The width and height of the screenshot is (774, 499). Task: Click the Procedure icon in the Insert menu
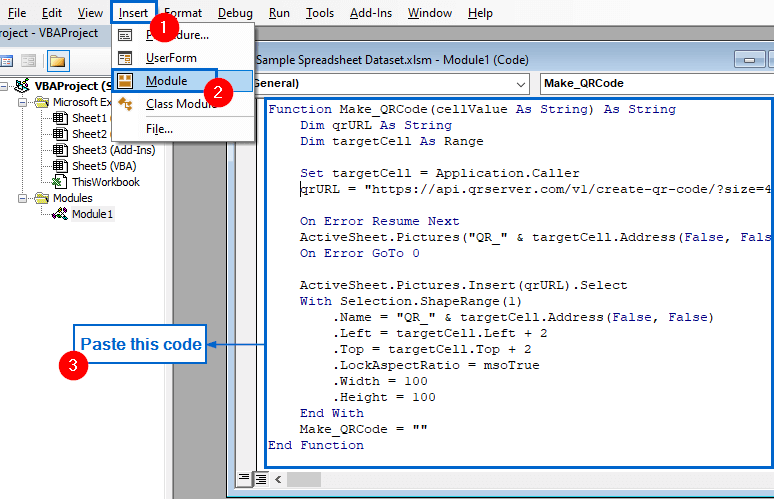[125, 35]
